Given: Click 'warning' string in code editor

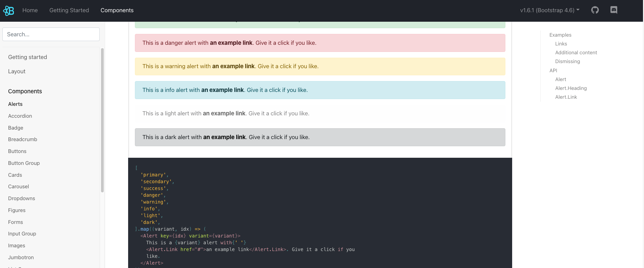Looking at the screenshot, I should (x=153, y=202).
